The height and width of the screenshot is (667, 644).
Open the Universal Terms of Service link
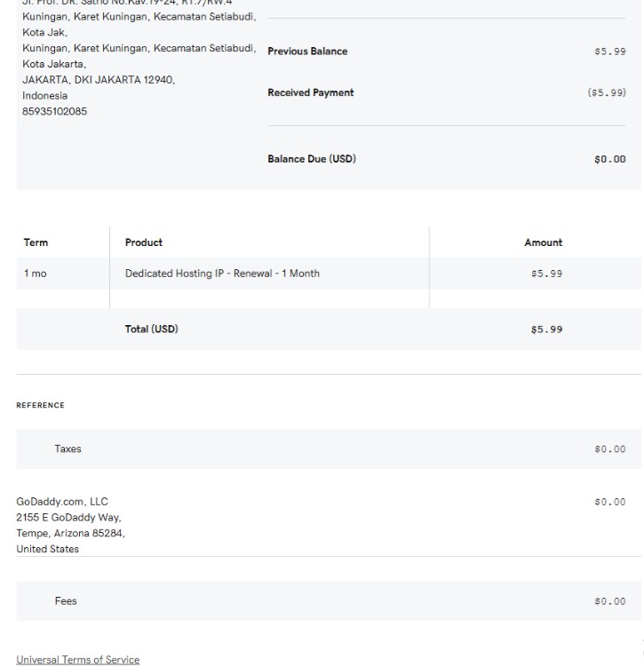78,660
